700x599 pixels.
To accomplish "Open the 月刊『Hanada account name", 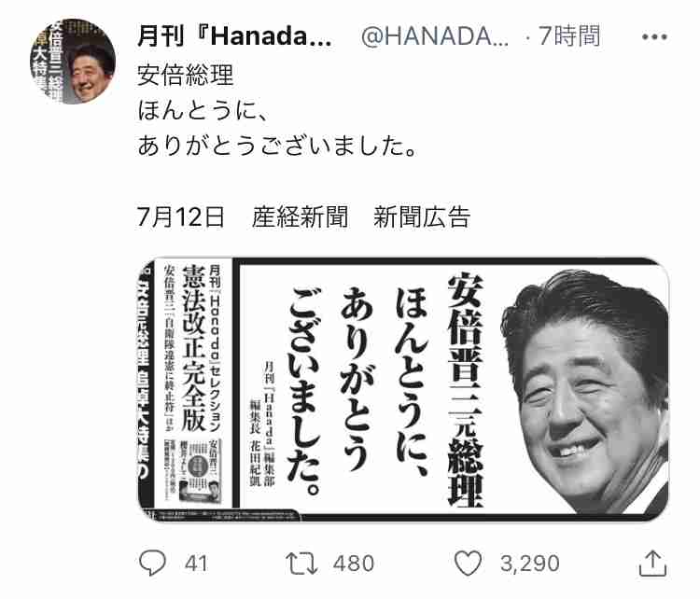I will click(x=234, y=36).
